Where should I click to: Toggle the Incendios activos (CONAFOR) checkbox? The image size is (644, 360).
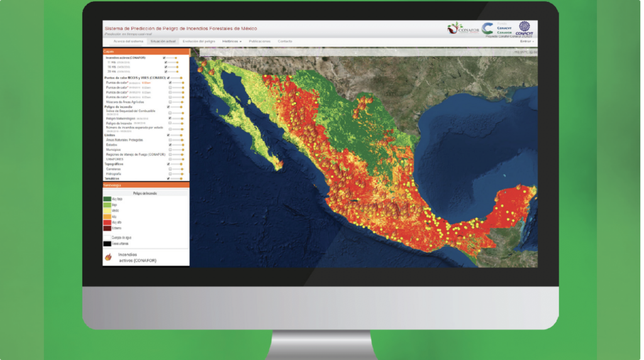[x=165, y=58]
